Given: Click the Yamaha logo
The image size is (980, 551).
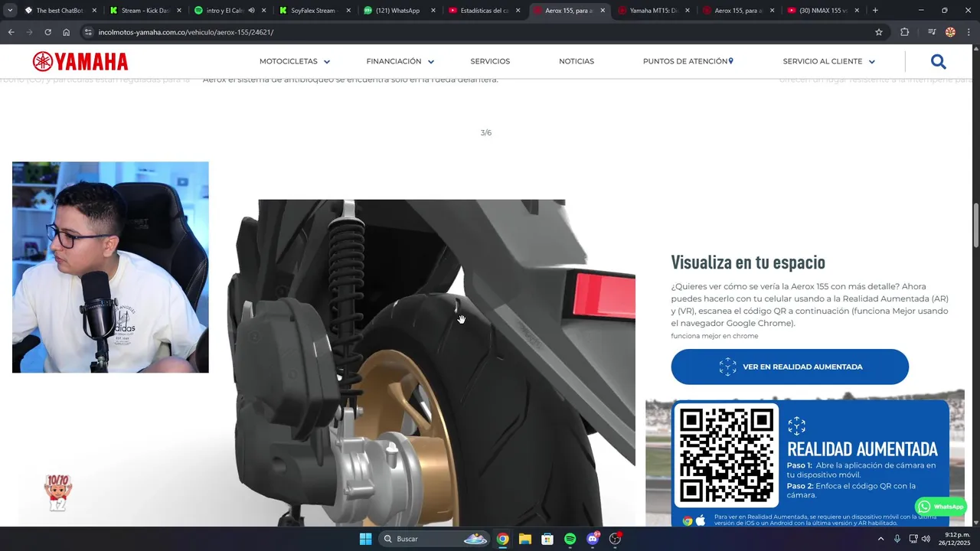Looking at the screenshot, I should click(x=80, y=61).
